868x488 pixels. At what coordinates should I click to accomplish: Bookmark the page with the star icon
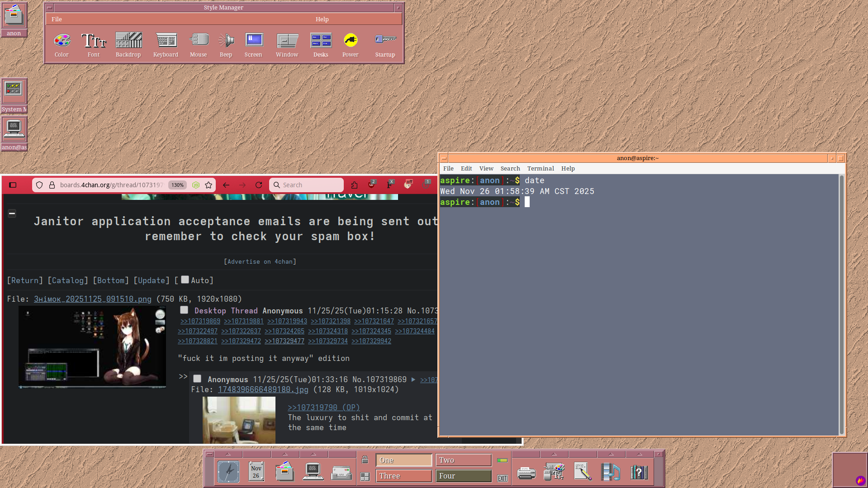click(209, 185)
